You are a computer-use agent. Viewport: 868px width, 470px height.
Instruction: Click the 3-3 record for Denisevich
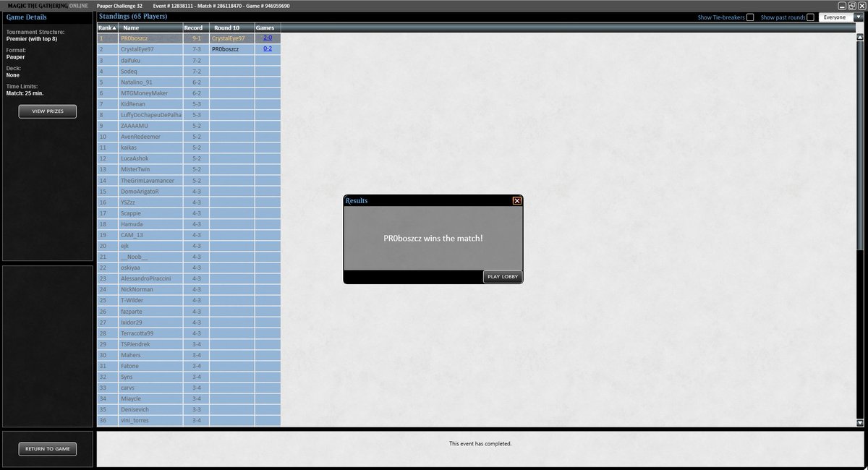[195, 409]
